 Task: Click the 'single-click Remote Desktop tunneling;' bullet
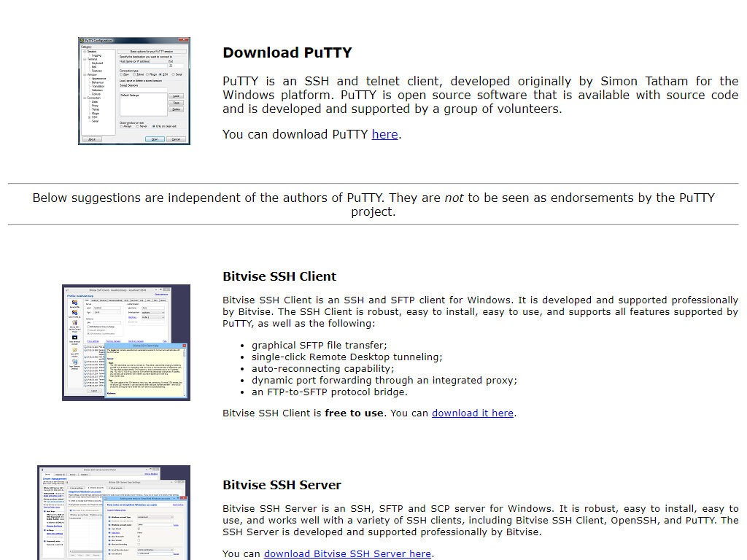click(x=347, y=357)
